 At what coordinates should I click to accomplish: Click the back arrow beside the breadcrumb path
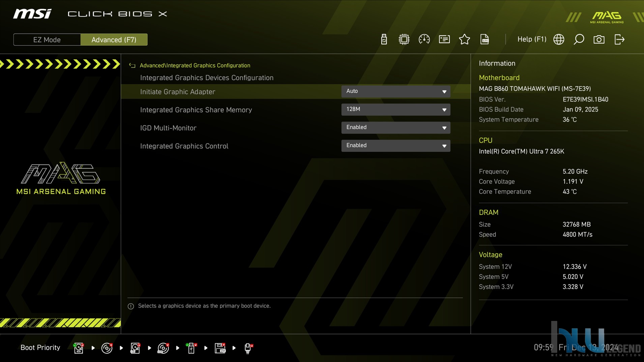[132, 65]
